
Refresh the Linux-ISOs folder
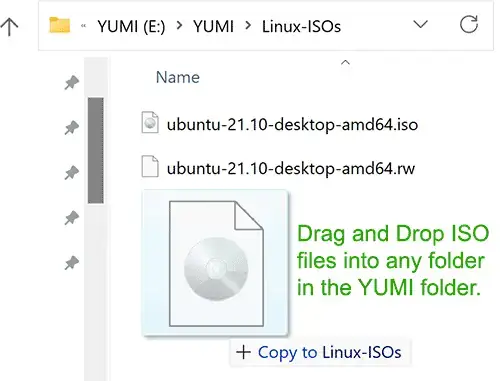(469, 24)
